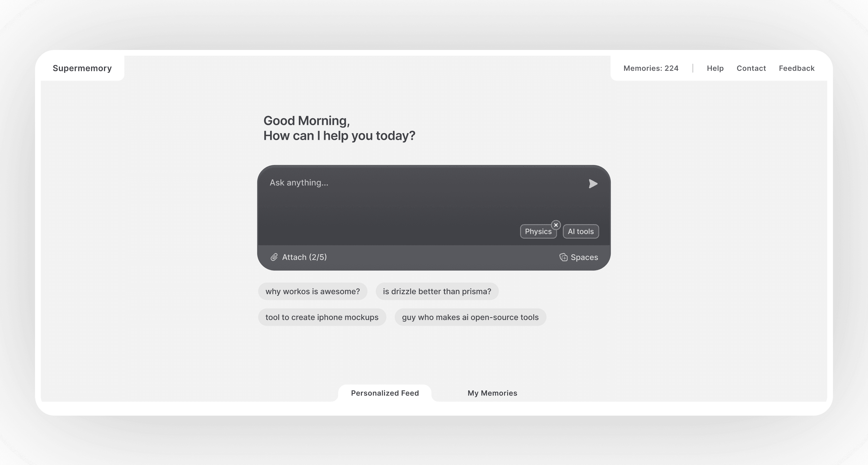Remove the Physics tag via its x icon
The width and height of the screenshot is (868, 465).
click(x=556, y=225)
